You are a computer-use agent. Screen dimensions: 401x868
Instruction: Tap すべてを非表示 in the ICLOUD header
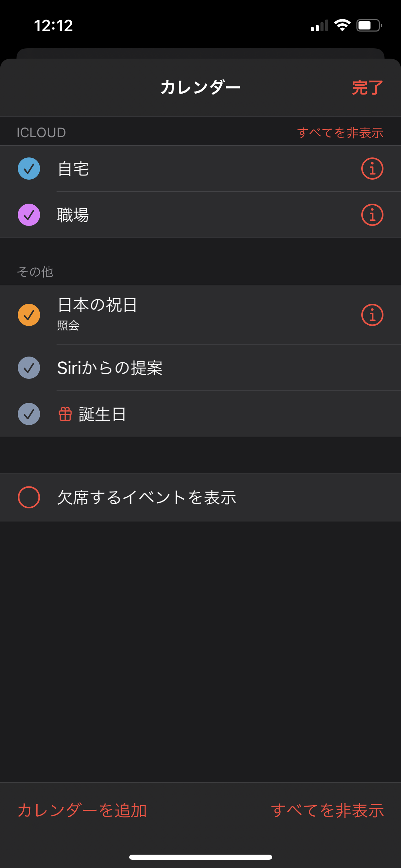[340, 133]
